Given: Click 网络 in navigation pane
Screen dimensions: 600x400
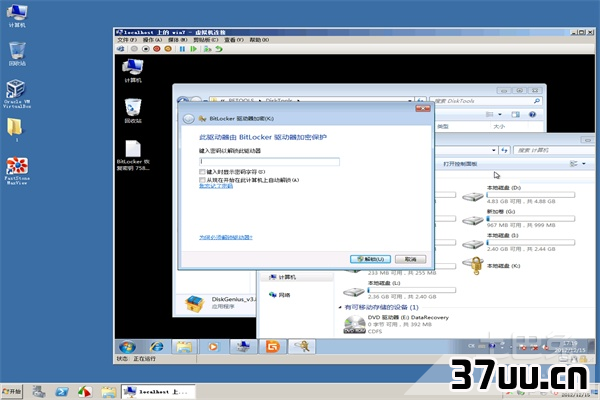Looking at the screenshot, I should 280,295.
